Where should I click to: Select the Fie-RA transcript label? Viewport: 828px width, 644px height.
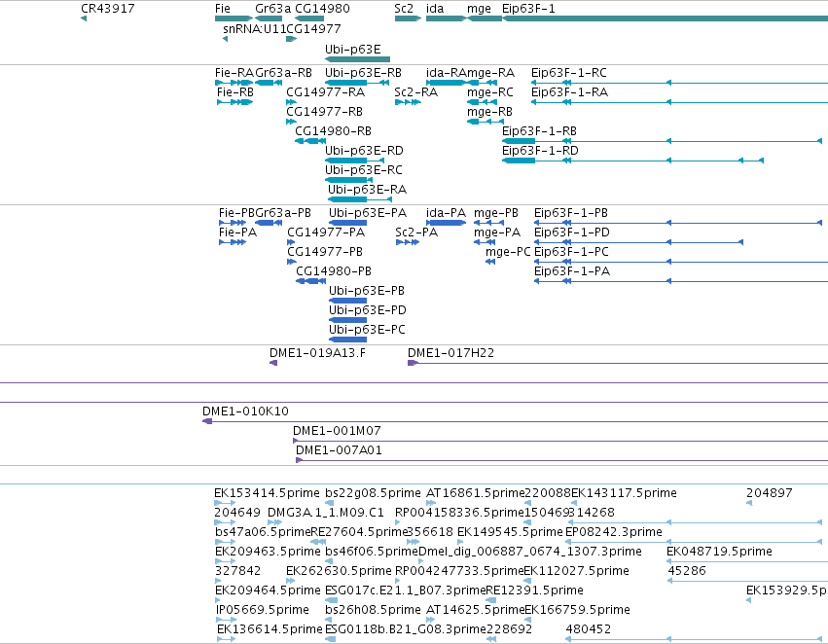(x=234, y=72)
